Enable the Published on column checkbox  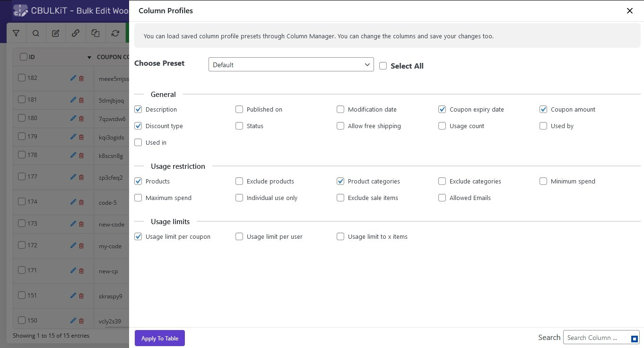click(239, 109)
